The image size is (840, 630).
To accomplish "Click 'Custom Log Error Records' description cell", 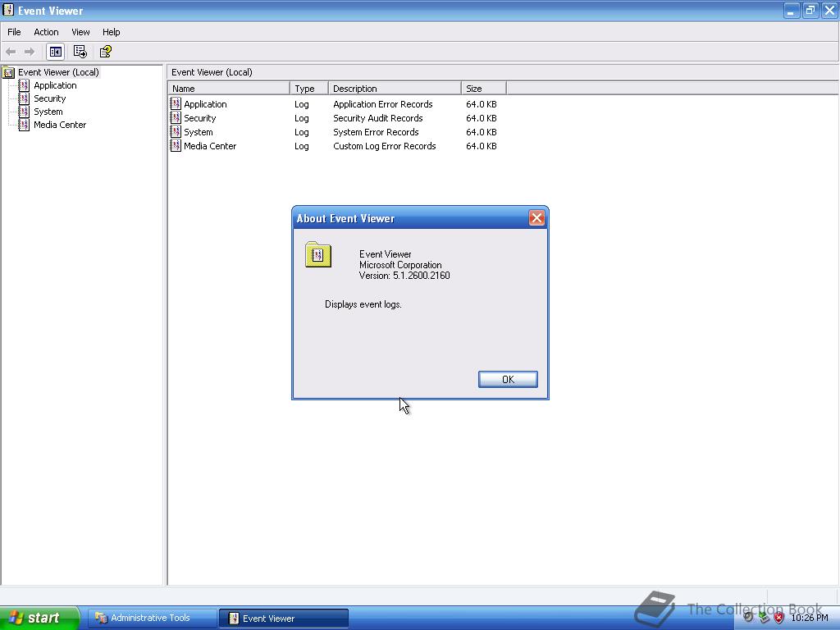I will tap(384, 146).
